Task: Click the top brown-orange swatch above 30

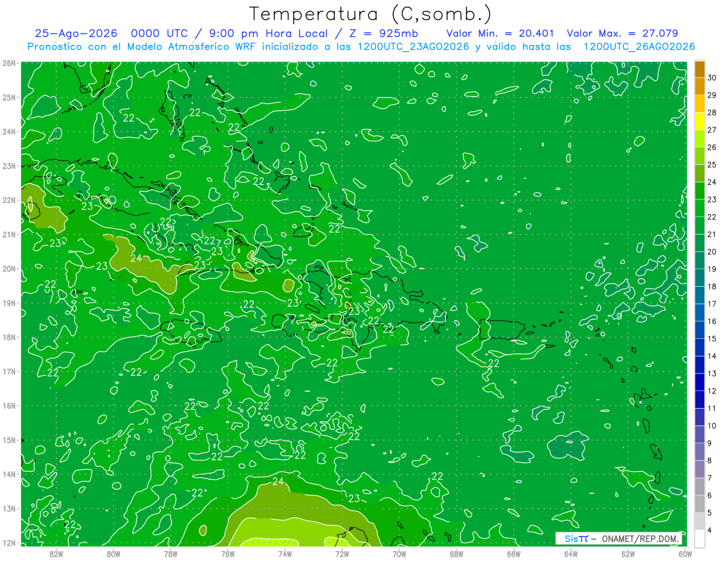Action: (699, 69)
